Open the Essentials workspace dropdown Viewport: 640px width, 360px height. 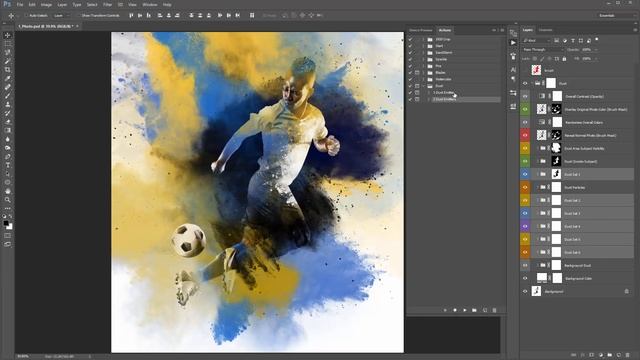click(616, 16)
